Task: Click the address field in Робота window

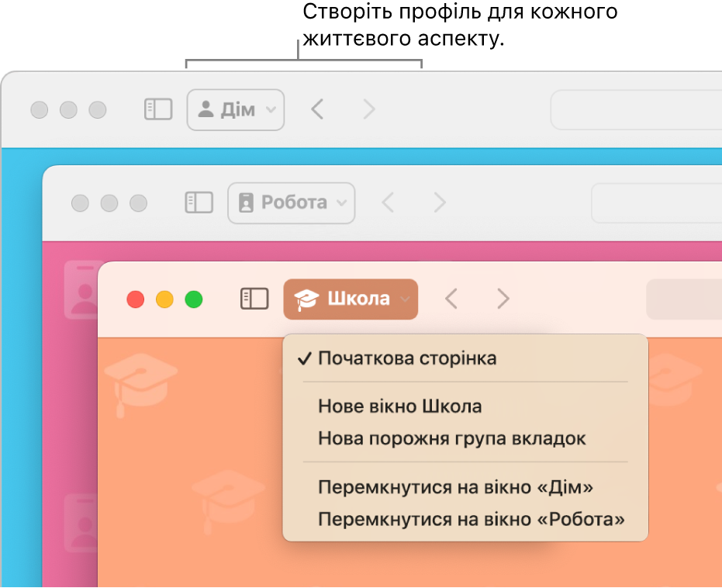Action: point(657,202)
